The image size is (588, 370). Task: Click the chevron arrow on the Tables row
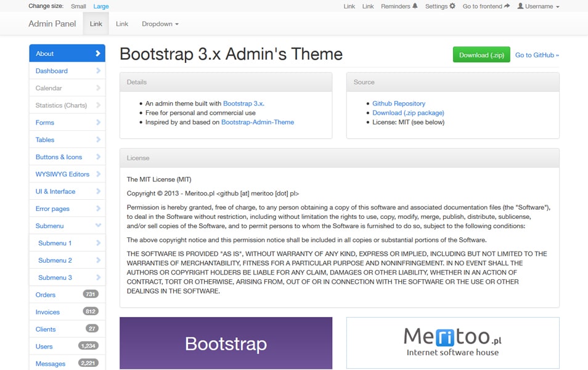[98, 139]
